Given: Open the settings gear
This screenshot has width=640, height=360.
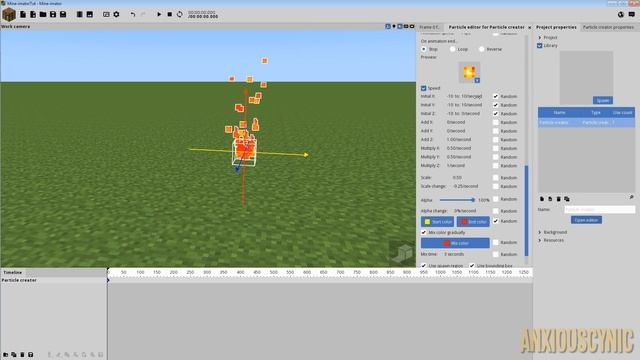Looking at the screenshot, I should pyautogui.click(x=116, y=15).
